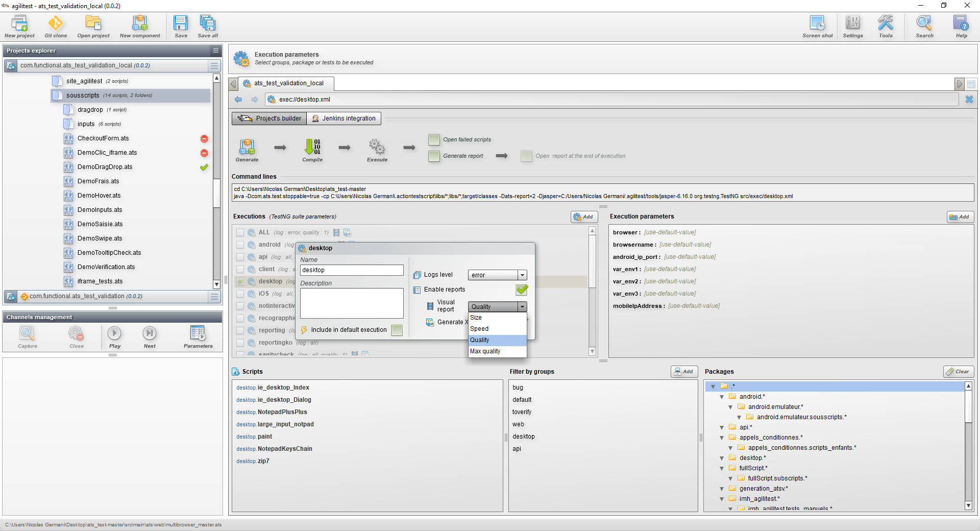
Task: Uncheck the Enable reports checkmark
Action: (522, 289)
